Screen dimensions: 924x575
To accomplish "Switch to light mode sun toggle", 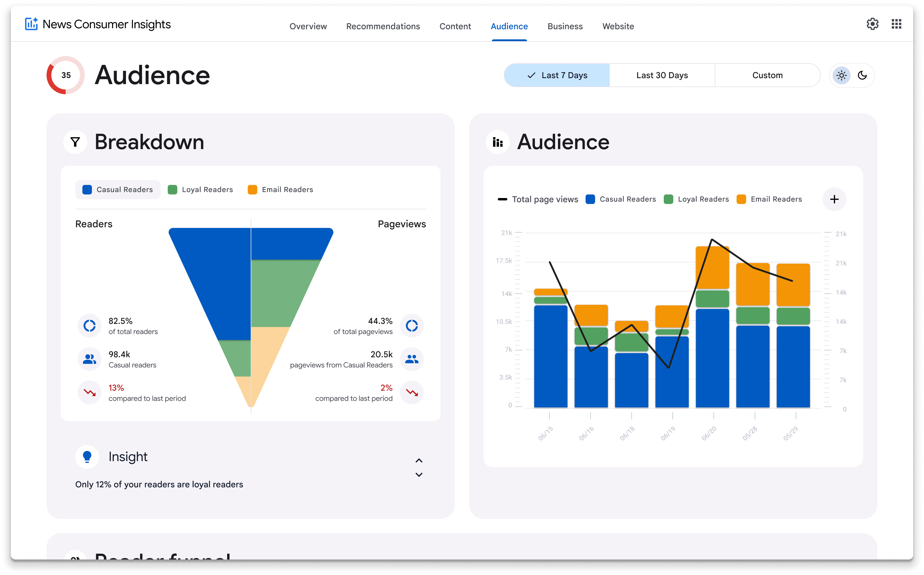I will click(841, 75).
